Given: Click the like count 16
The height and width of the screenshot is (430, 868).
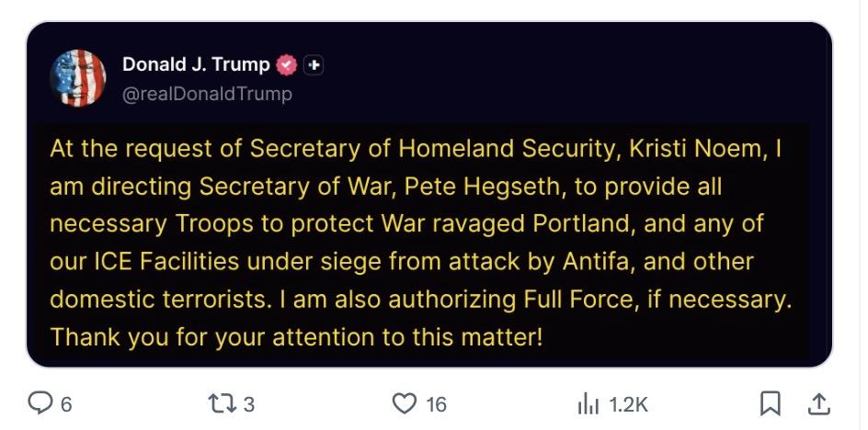Looking at the screenshot, I should coord(436,404).
